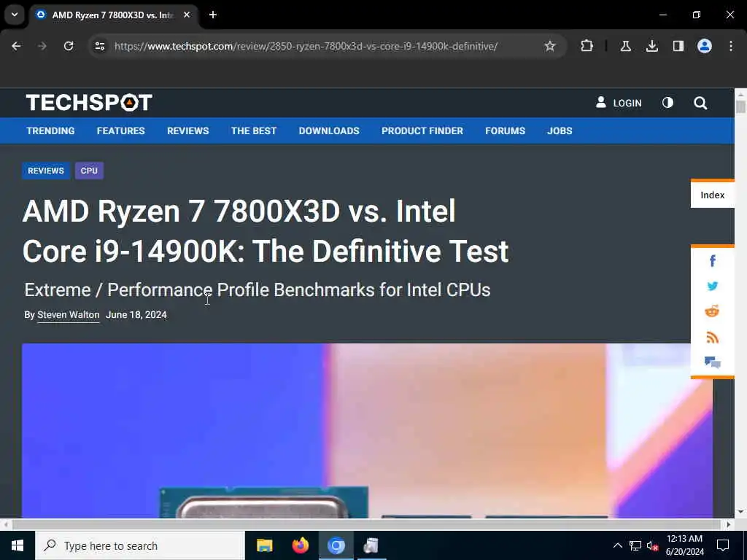Reload the TechSpot page
Image resolution: width=747 pixels, height=560 pixels.
point(69,46)
